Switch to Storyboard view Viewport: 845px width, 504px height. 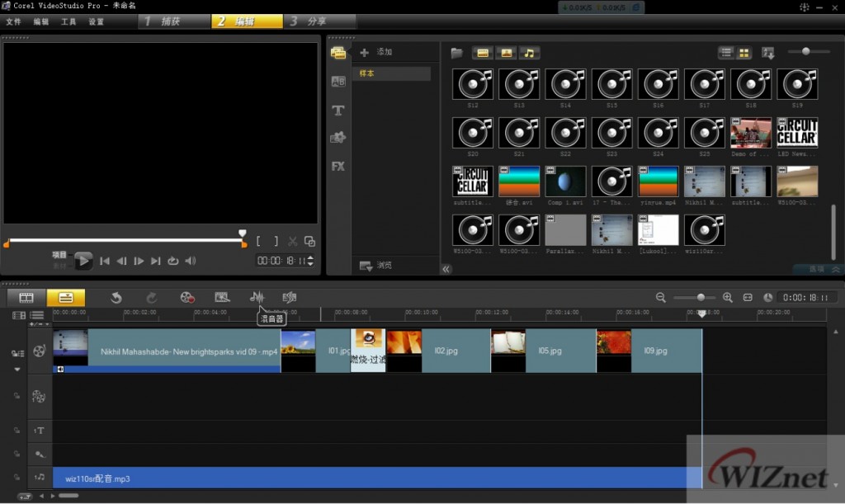point(26,297)
